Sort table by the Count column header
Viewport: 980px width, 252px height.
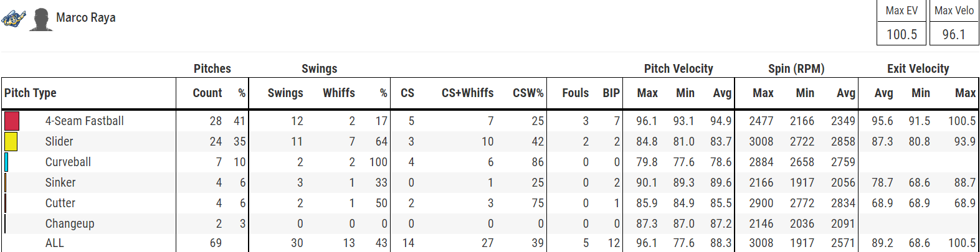[x=207, y=93]
